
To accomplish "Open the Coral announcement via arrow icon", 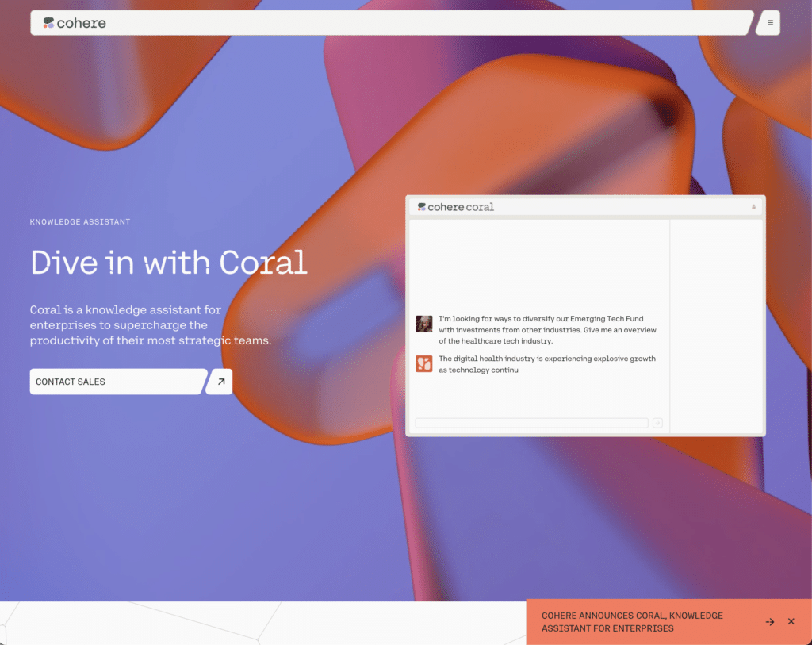I will point(770,622).
